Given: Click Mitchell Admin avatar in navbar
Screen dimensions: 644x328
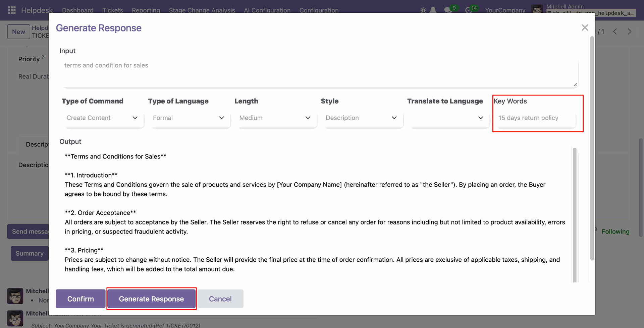Looking at the screenshot, I should click(537, 9).
